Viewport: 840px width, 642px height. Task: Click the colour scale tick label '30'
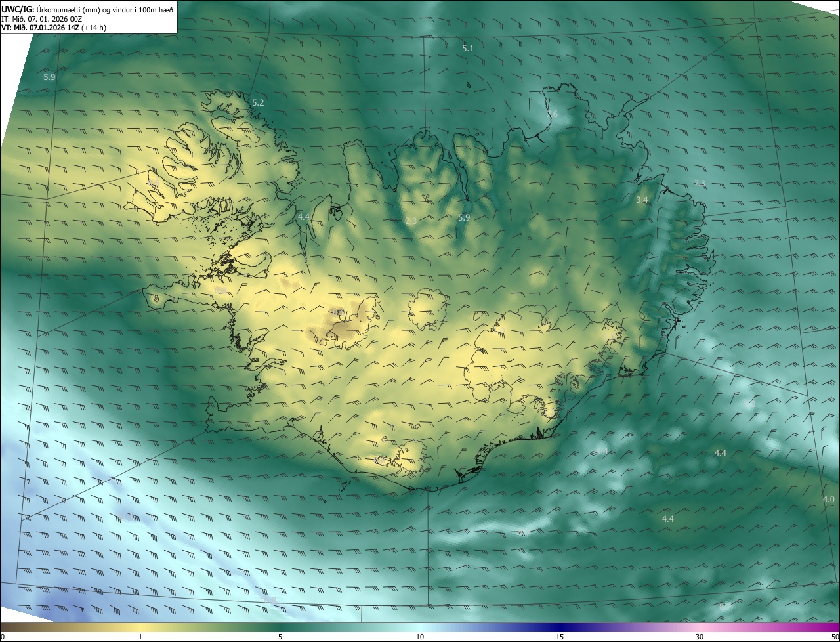[700, 637]
